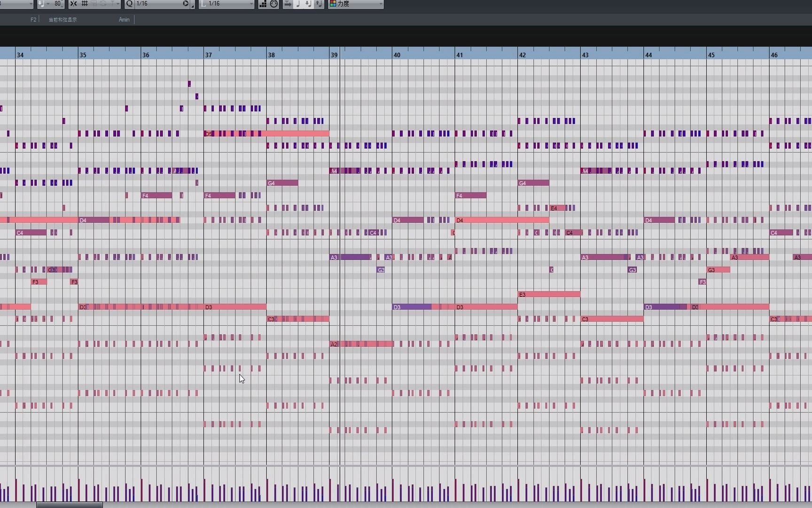Open quantize panel corner arrow
812x508 pixels.
pyautogui.click(x=193, y=6)
